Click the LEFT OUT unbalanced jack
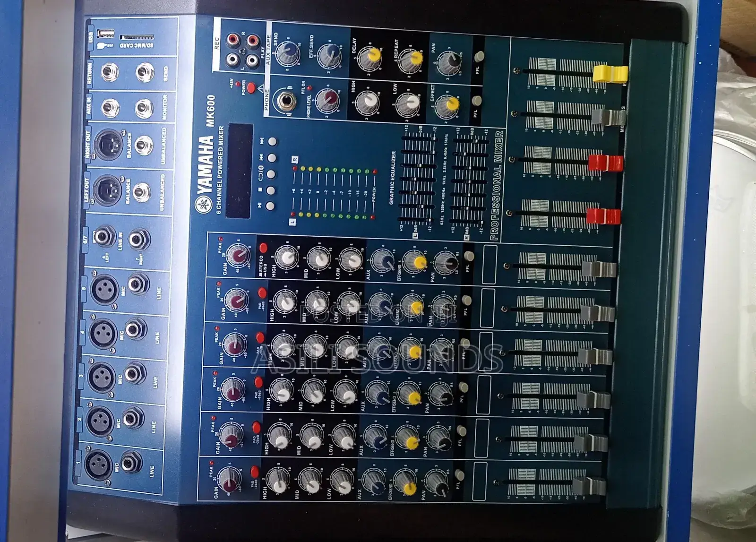 point(141,191)
